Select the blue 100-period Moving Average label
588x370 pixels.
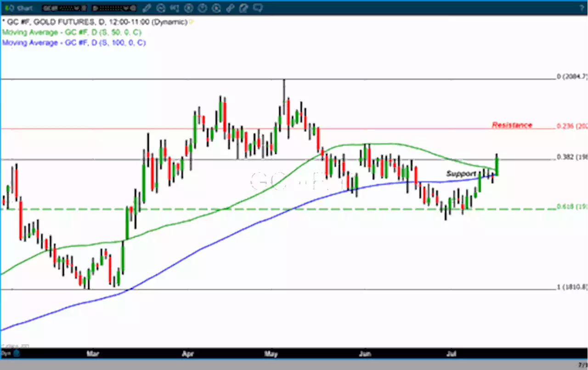pos(73,42)
